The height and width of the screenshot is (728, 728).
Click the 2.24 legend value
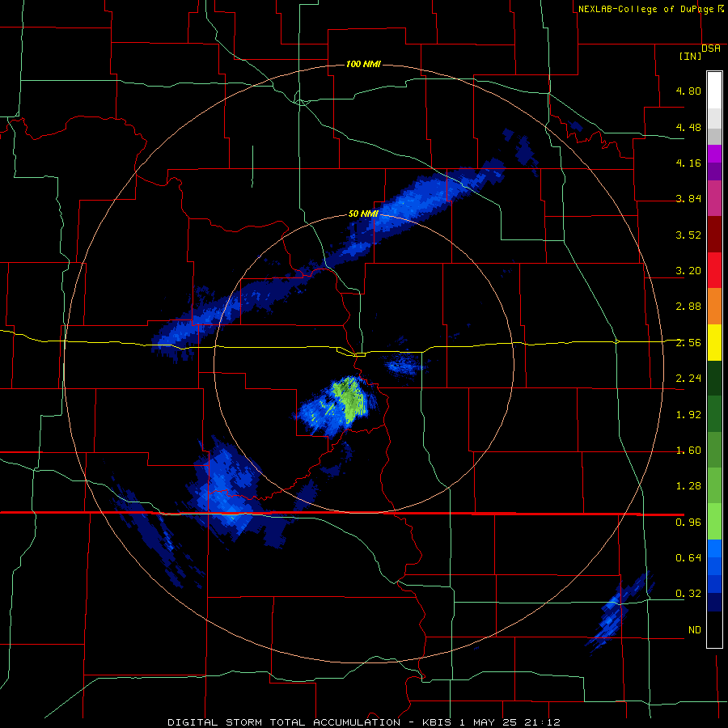pyautogui.click(x=688, y=379)
